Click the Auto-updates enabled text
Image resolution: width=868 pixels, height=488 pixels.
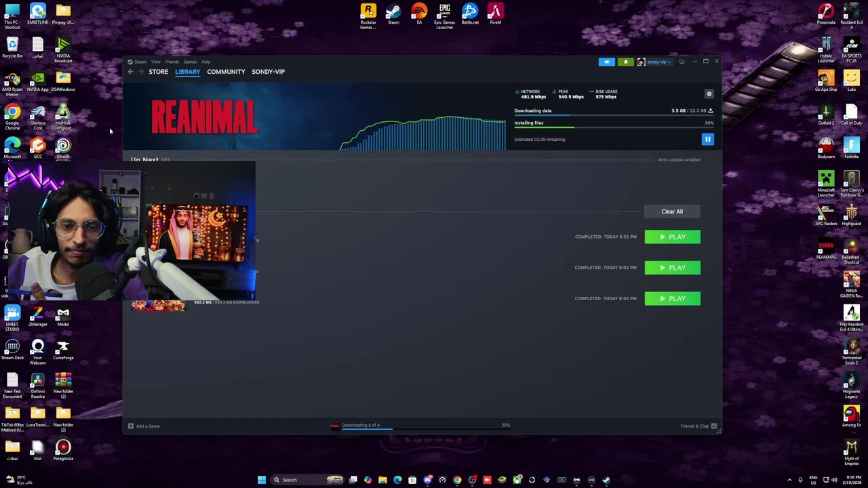click(x=679, y=160)
